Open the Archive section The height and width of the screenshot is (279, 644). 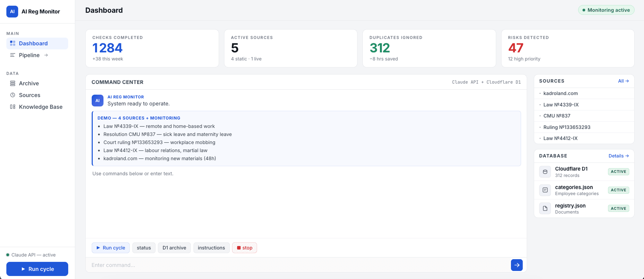(x=37, y=83)
